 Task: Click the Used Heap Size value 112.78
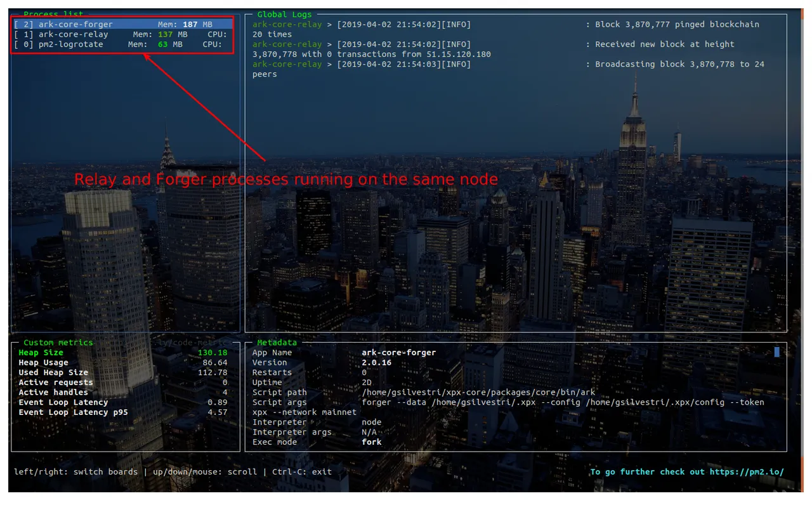point(213,372)
